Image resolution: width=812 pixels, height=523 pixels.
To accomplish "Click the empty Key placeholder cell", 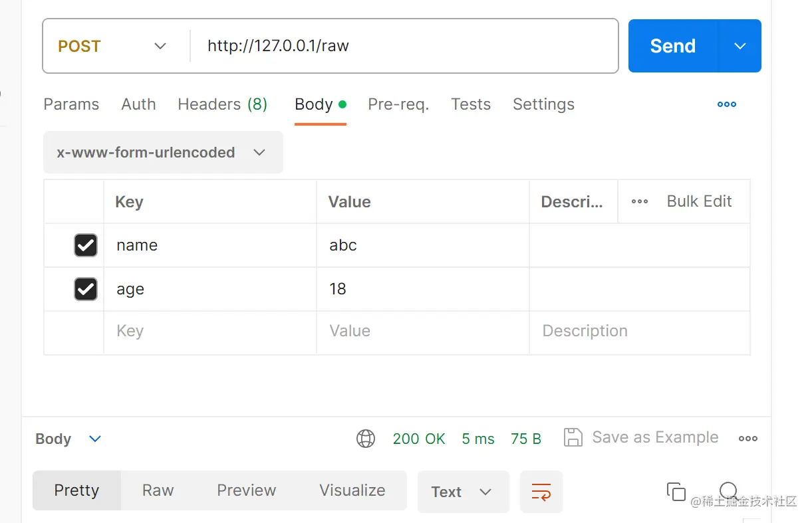I will [x=210, y=332].
